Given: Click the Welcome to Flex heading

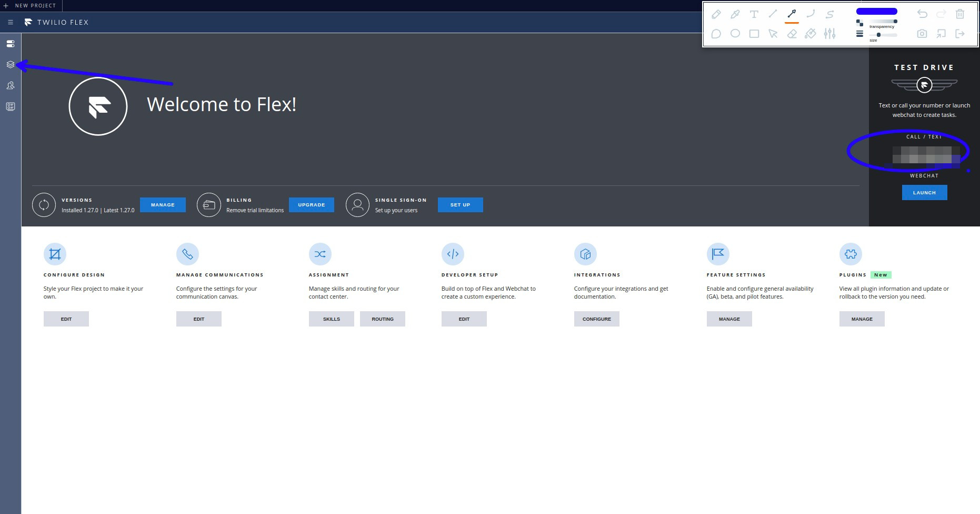Looking at the screenshot, I should pyautogui.click(x=222, y=104).
